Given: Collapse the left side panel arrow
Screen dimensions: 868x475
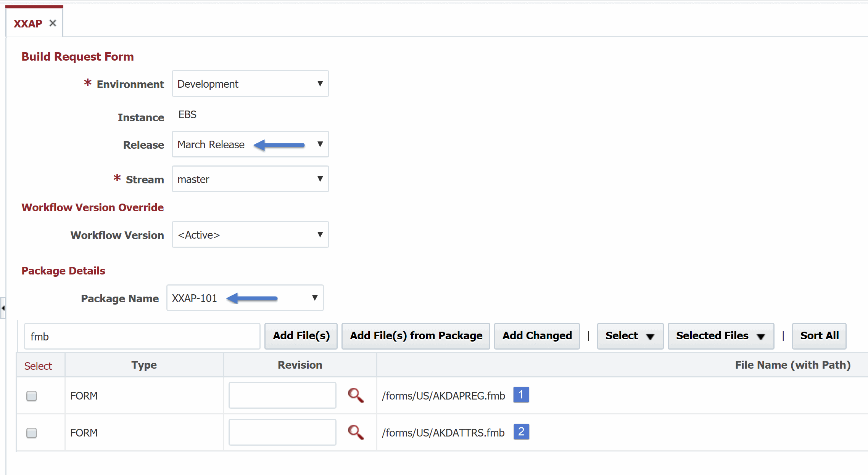Looking at the screenshot, I should 3,308.
